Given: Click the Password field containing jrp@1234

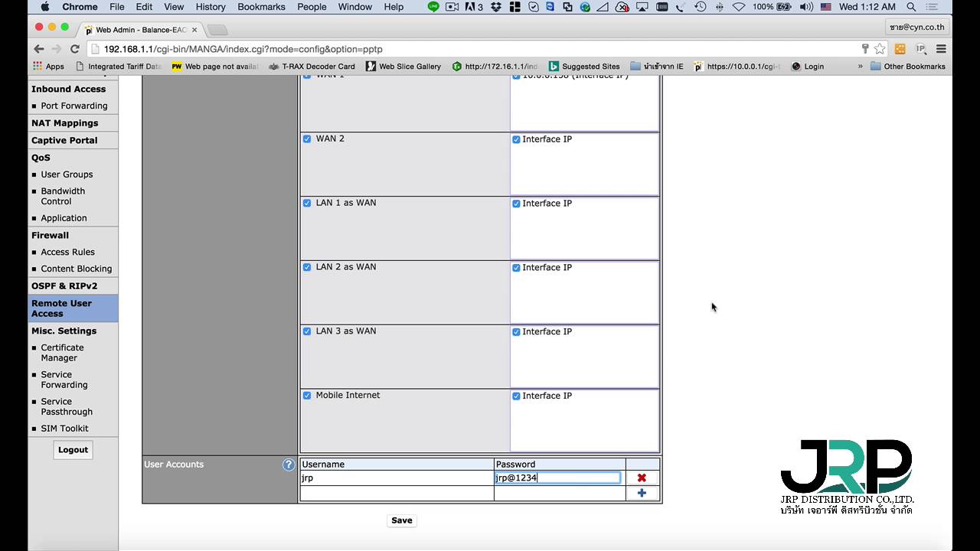Looking at the screenshot, I should tap(557, 478).
